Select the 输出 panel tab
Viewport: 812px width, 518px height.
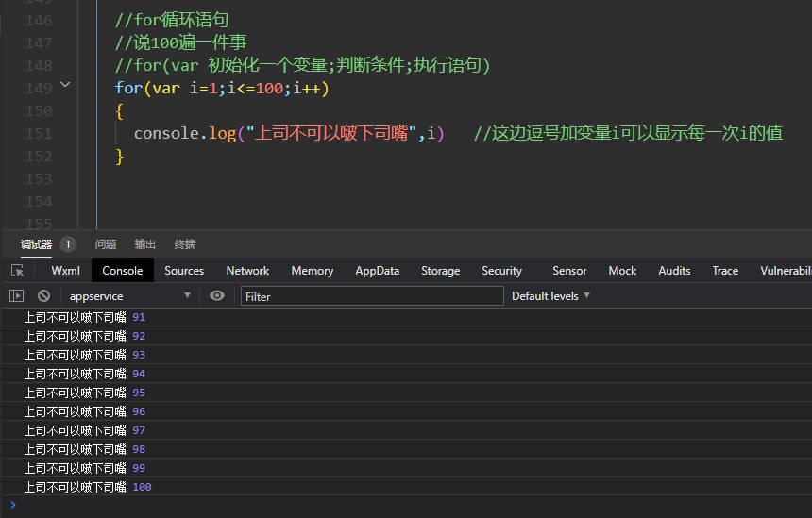[x=145, y=244]
